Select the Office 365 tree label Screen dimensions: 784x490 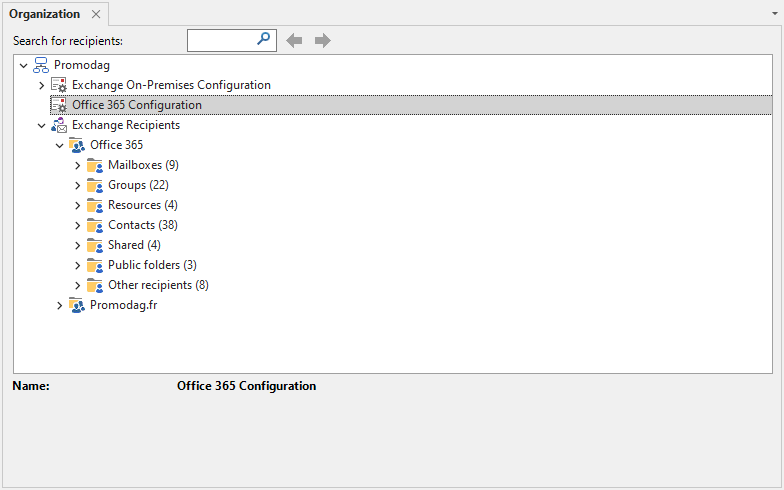point(116,145)
